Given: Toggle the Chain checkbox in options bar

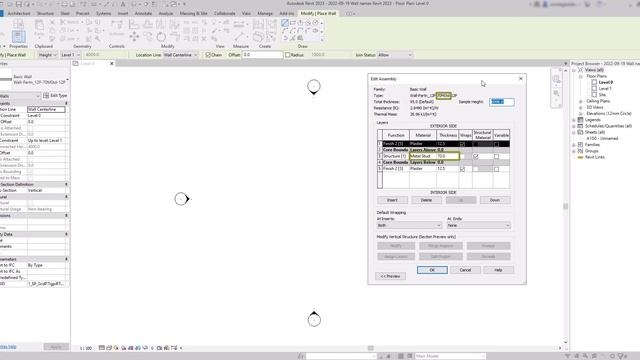Looking at the screenshot, I should click(x=208, y=55).
